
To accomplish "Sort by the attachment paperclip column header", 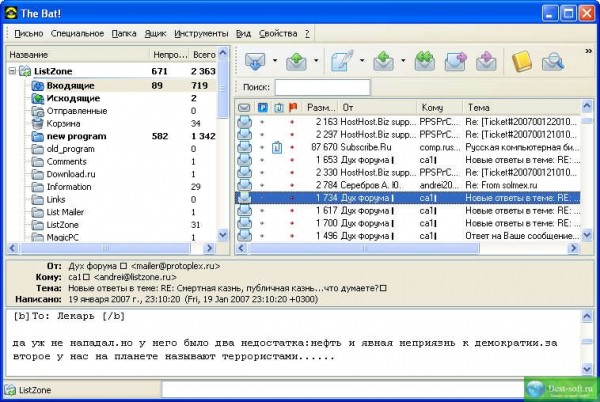I will point(278,107).
